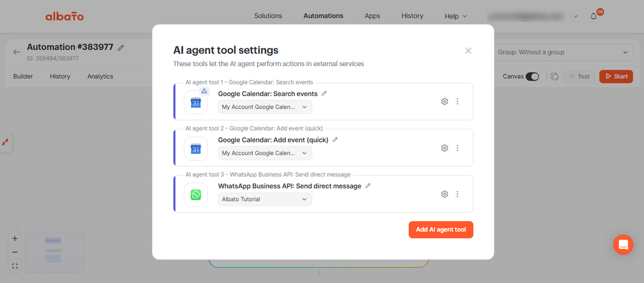Screen dimensions: 644x283
Task: Rename WhatsApp Send direct message via pencil icon
Action: pyautogui.click(x=368, y=186)
